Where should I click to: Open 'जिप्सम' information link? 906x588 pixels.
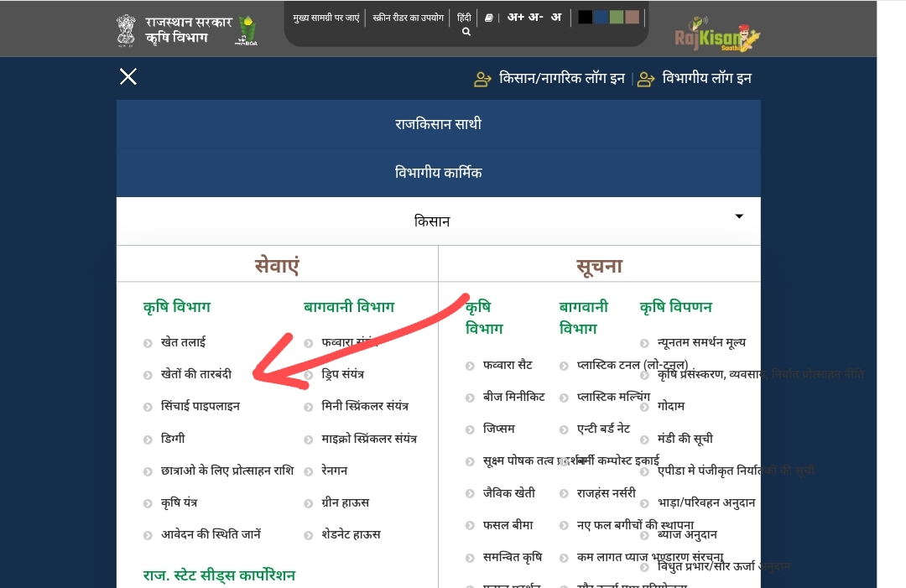pyautogui.click(x=498, y=429)
